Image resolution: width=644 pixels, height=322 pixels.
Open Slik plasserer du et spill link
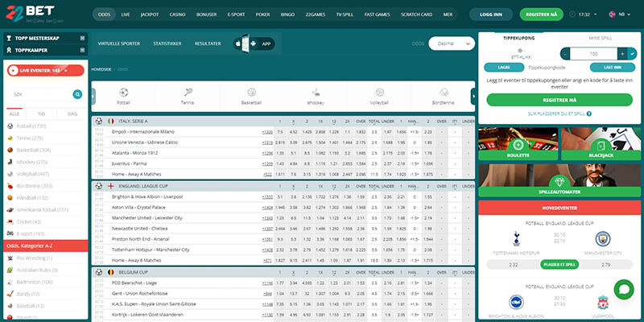pos(559,114)
